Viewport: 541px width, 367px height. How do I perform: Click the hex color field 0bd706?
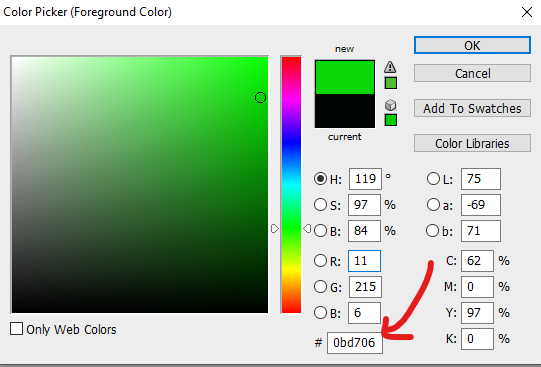click(x=355, y=343)
